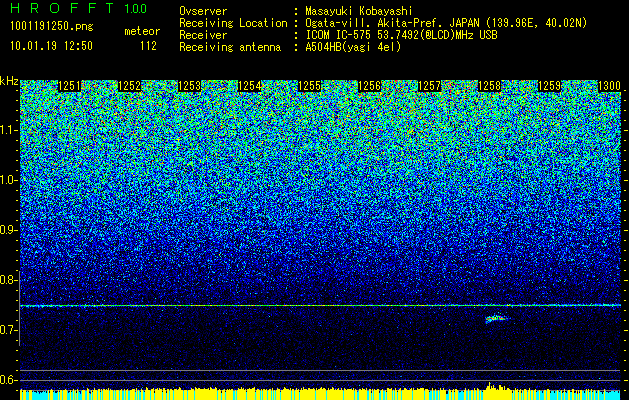Click the meteor count value 112
This screenshot has height=400, width=629.
[x=148, y=46]
